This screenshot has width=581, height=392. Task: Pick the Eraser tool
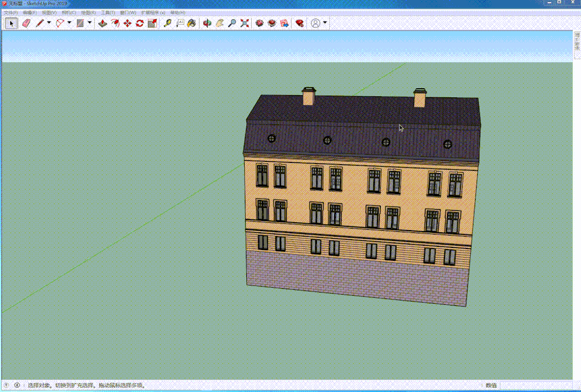[x=26, y=23]
